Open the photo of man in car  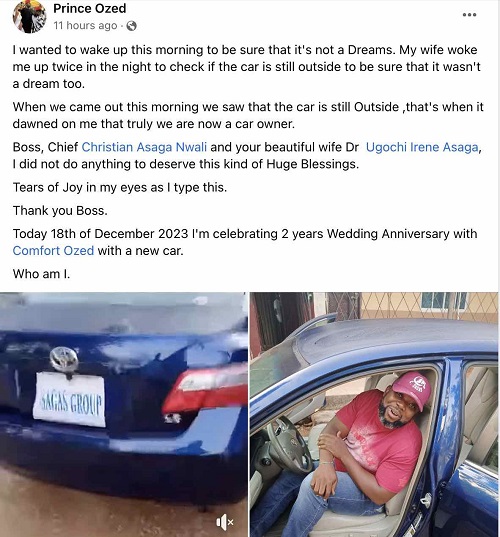[374, 414]
